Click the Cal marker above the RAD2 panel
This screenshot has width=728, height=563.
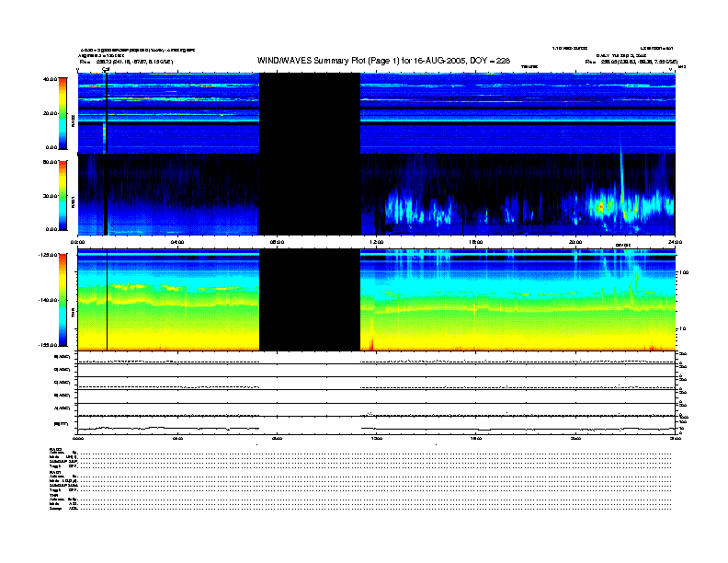click(106, 70)
